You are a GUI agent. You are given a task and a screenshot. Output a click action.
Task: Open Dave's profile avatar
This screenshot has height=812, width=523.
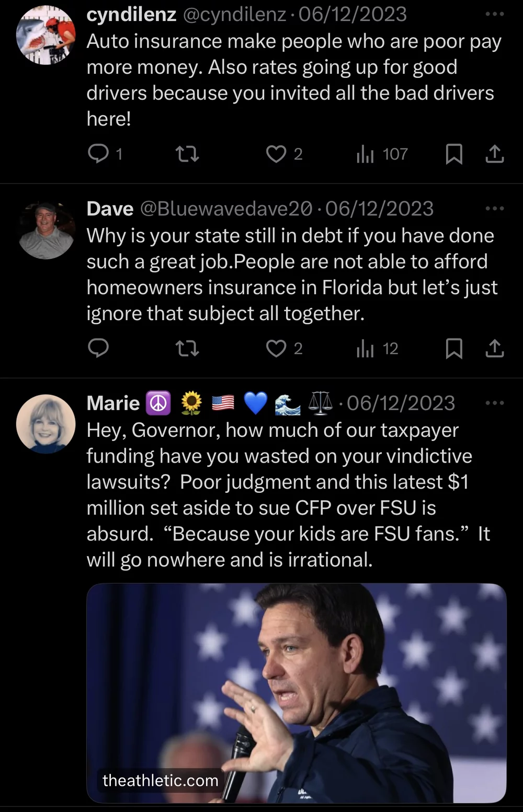(46, 230)
